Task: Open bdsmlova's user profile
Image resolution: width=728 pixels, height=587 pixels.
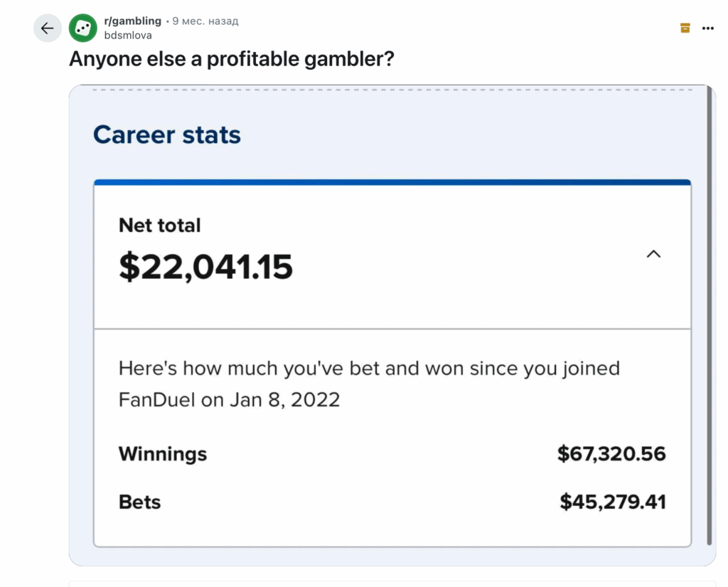Action: coord(128,35)
